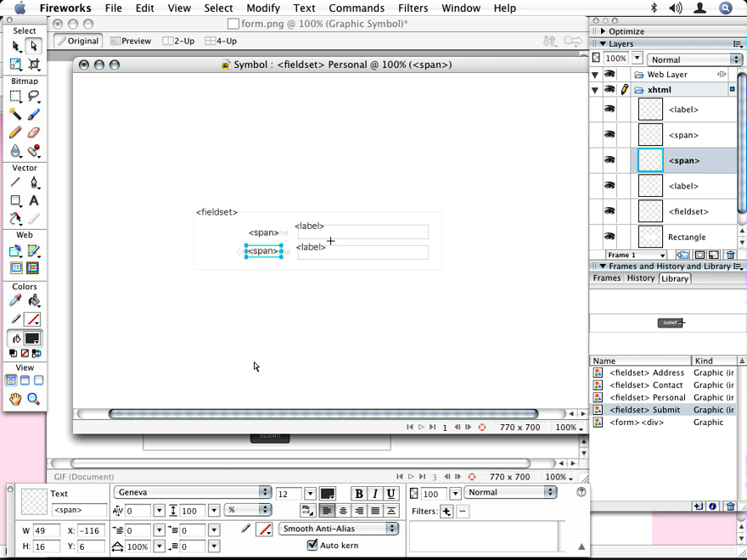Open the Filters menu
The image size is (747, 560).
click(x=413, y=8)
